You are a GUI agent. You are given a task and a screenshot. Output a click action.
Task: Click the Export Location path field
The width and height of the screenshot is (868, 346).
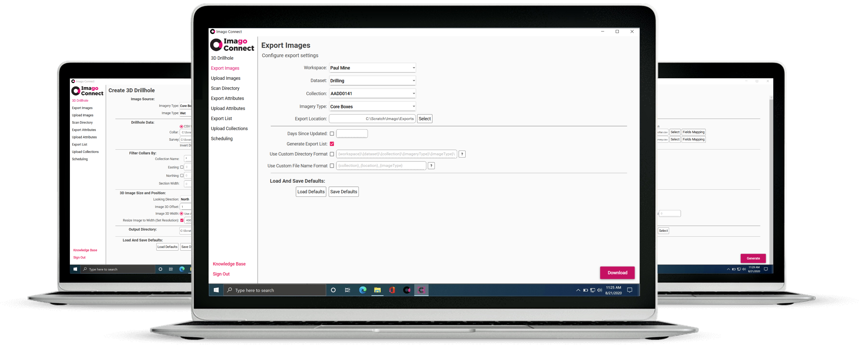[x=372, y=119]
